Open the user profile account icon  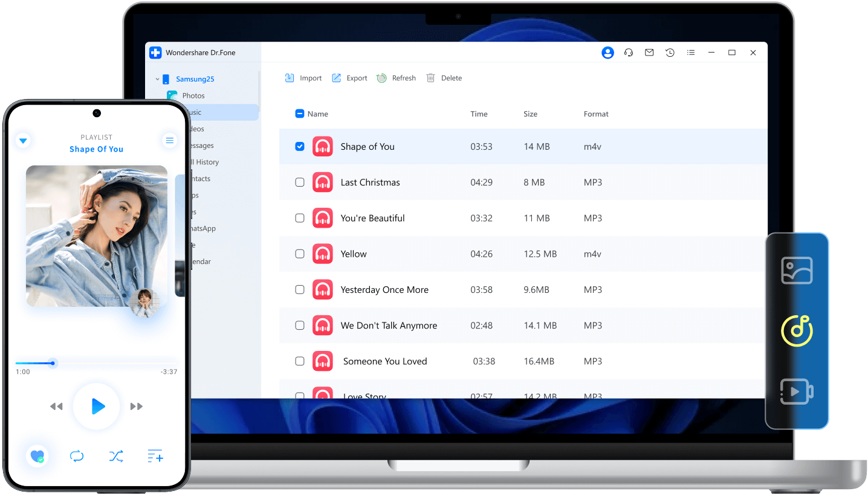607,53
